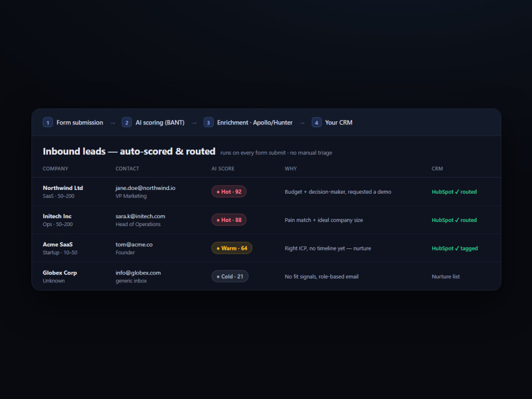Click the generic inbox label

[x=131, y=281]
